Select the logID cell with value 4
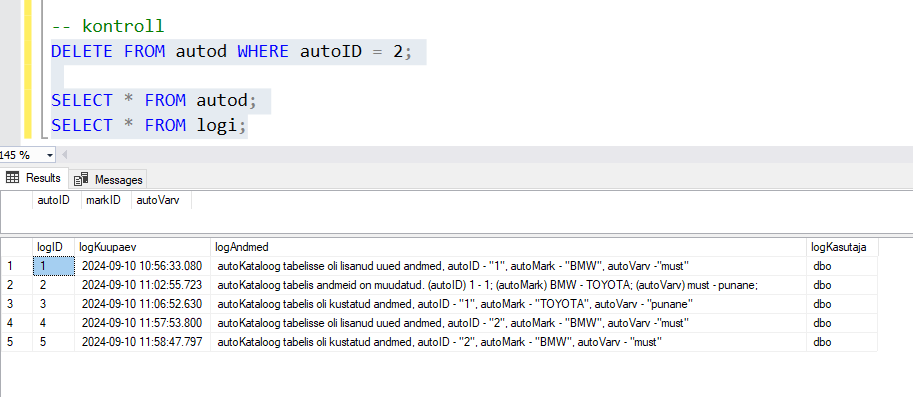This screenshot has height=397, width=913. pyautogui.click(x=54, y=323)
